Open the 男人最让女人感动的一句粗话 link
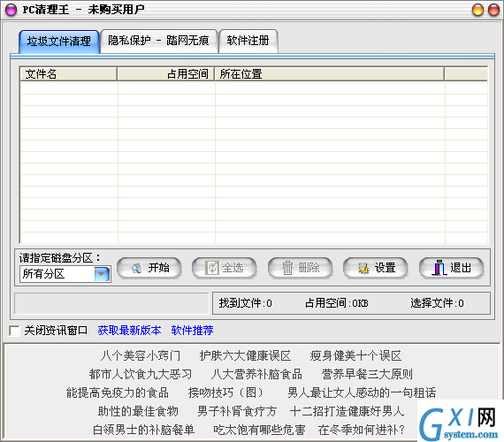Viewport: 504px width, 442px height. click(x=362, y=392)
